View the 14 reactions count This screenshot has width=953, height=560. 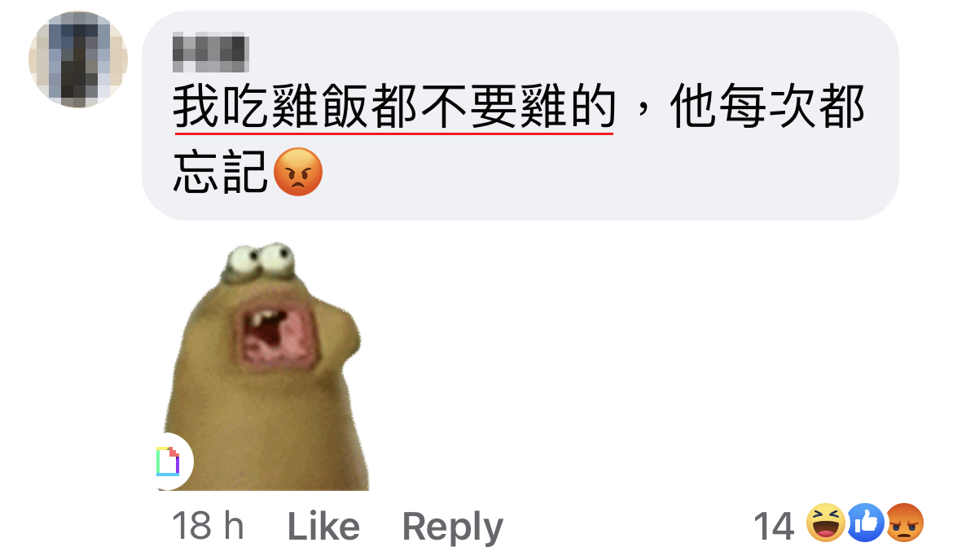coord(774,526)
